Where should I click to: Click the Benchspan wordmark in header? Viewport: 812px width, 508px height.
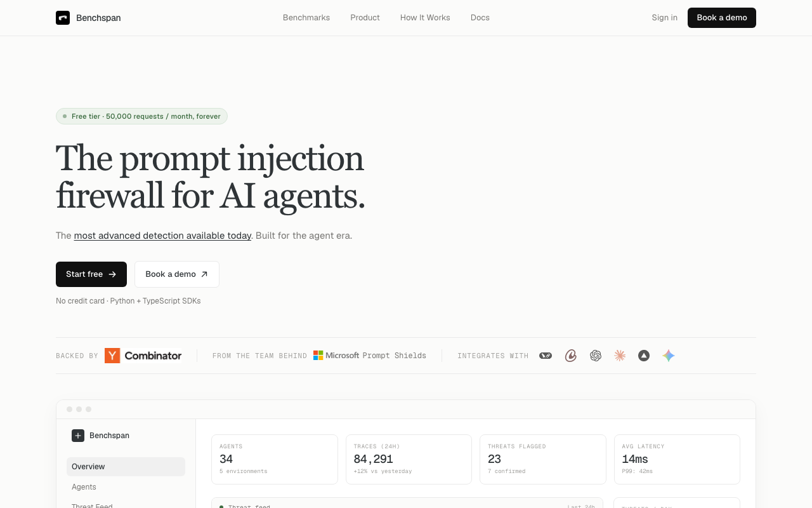pos(98,18)
